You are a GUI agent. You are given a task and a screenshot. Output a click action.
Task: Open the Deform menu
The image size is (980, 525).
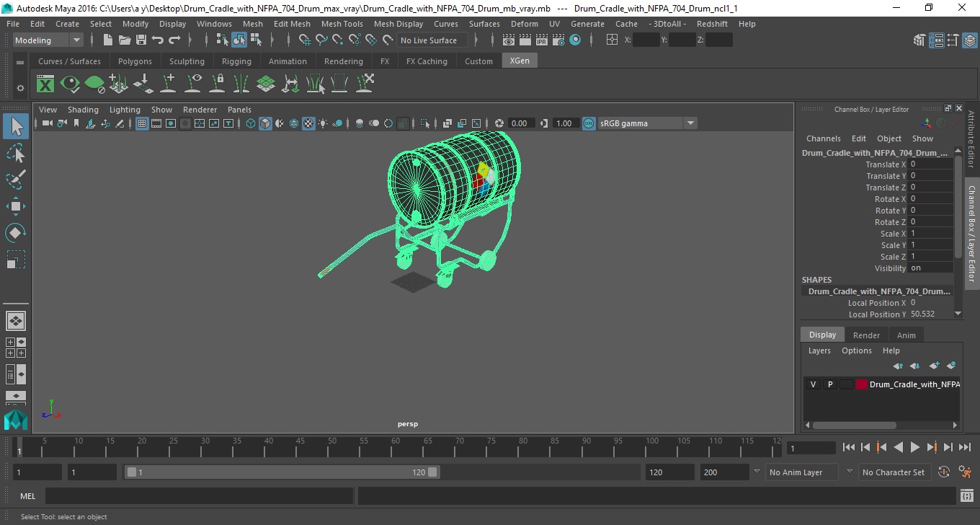(524, 24)
